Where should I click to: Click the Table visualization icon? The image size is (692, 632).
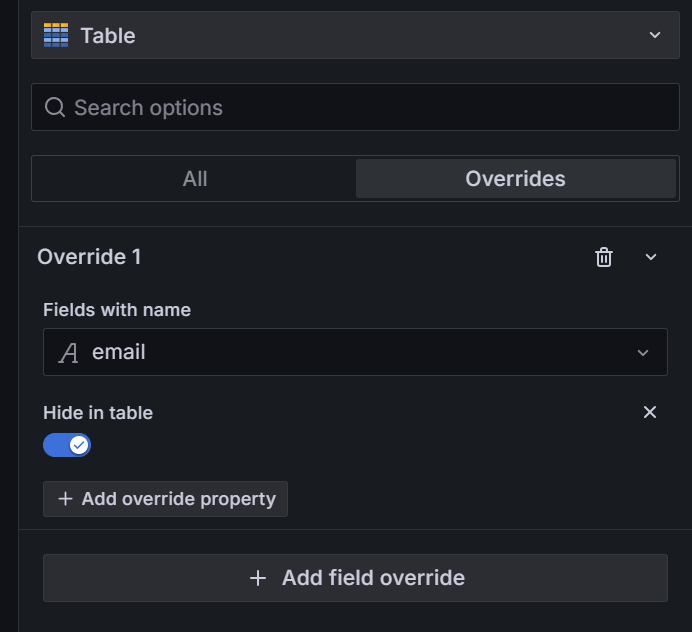pyautogui.click(x=56, y=35)
